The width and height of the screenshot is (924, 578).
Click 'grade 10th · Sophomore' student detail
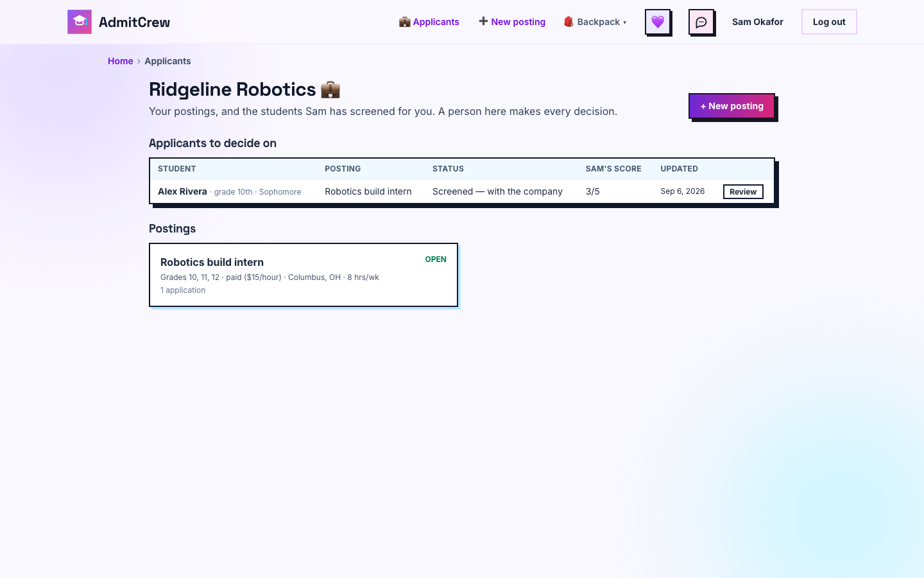pyautogui.click(x=257, y=192)
